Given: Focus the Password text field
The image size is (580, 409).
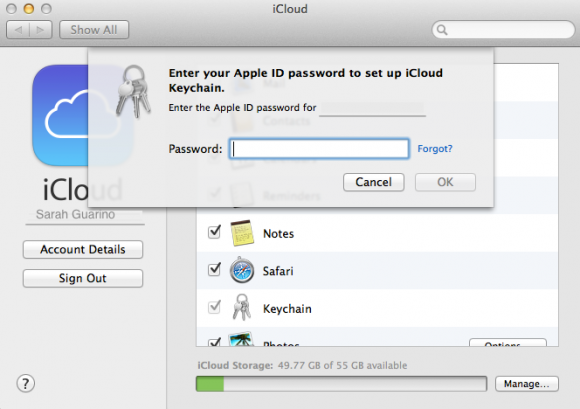Looking at the screenshot, I should 319,149.
